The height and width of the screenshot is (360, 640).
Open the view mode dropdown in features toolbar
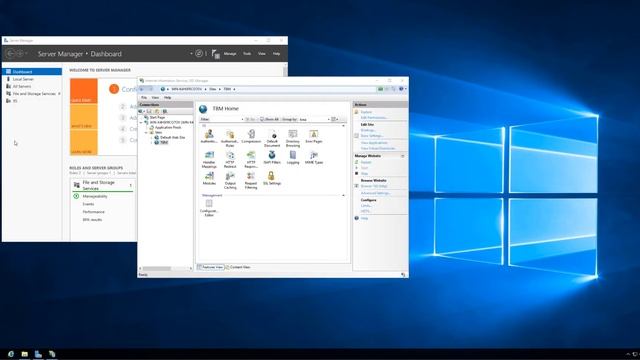click(335, 119)
